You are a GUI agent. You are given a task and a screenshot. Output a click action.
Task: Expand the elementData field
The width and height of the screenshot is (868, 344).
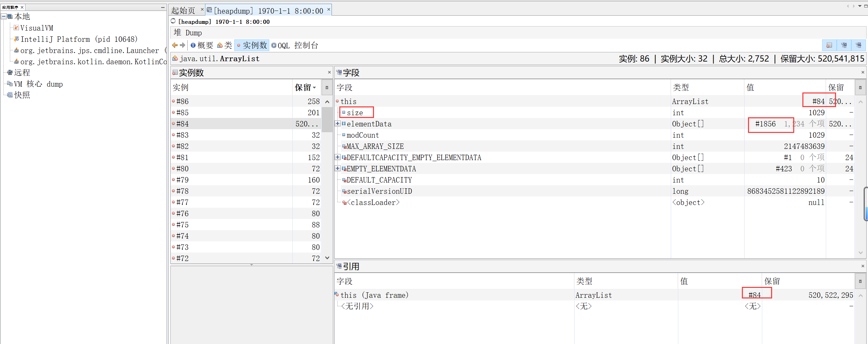coord(338,123)
